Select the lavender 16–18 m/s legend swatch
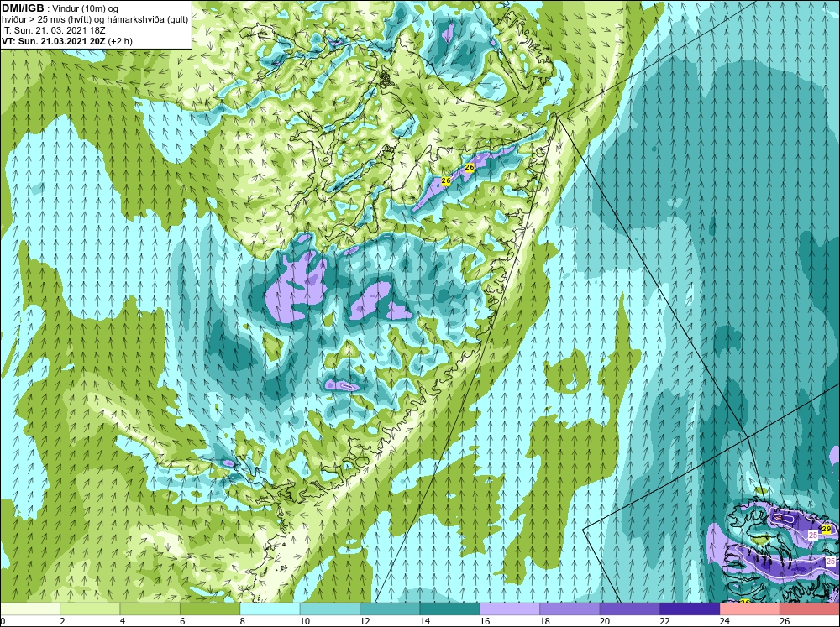The image size is (840, 627). tap(510, 609)
